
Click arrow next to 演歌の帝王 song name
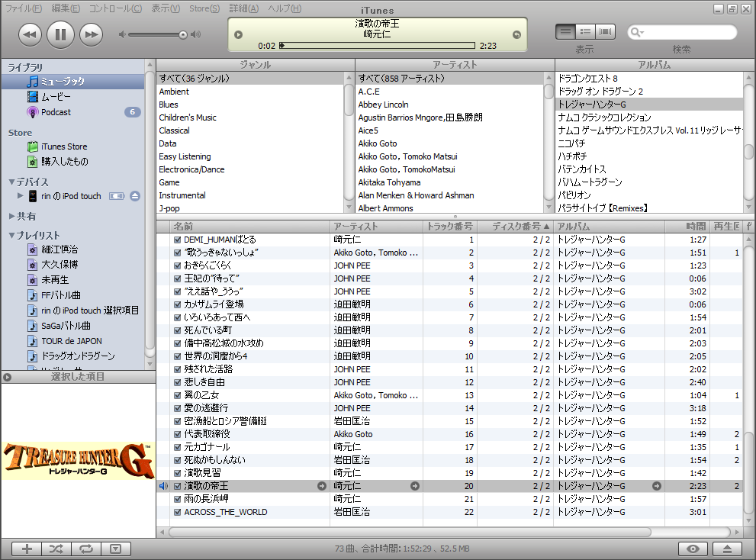coord(322,486)
